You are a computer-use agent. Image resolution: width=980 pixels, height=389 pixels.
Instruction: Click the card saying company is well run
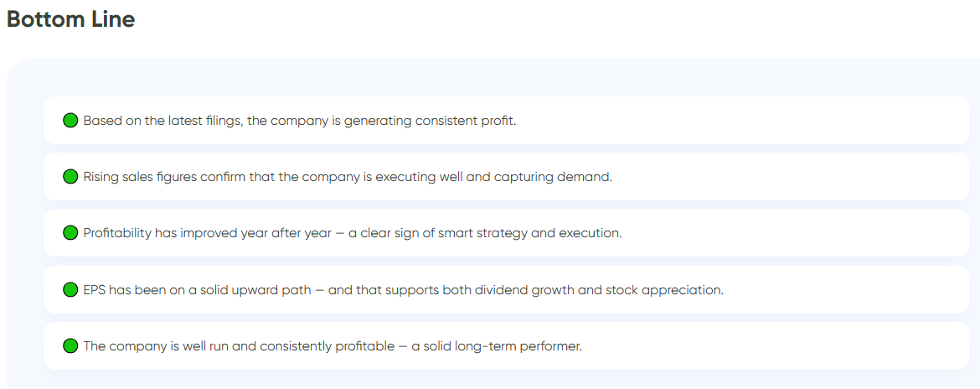click(506, 346)
